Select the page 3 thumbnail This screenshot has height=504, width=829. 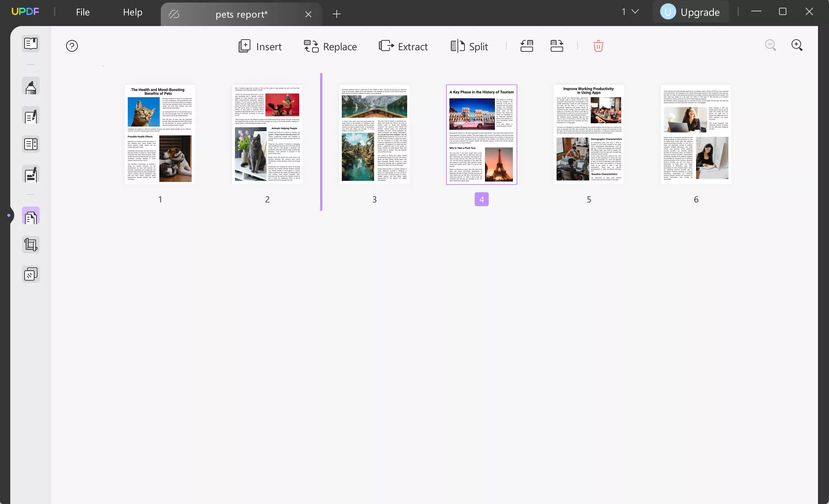374,135
